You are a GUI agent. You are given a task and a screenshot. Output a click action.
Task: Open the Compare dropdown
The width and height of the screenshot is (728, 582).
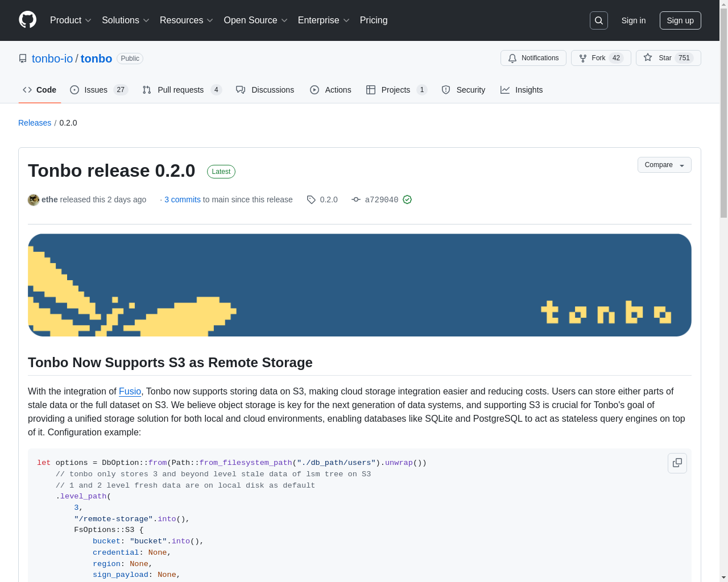pos(664,165)
